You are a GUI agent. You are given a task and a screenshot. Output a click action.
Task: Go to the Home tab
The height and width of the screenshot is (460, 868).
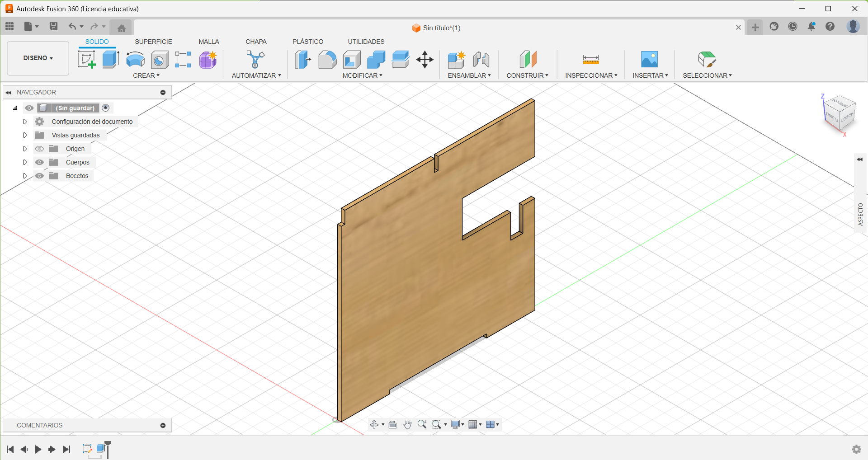(x=121, y=28)
